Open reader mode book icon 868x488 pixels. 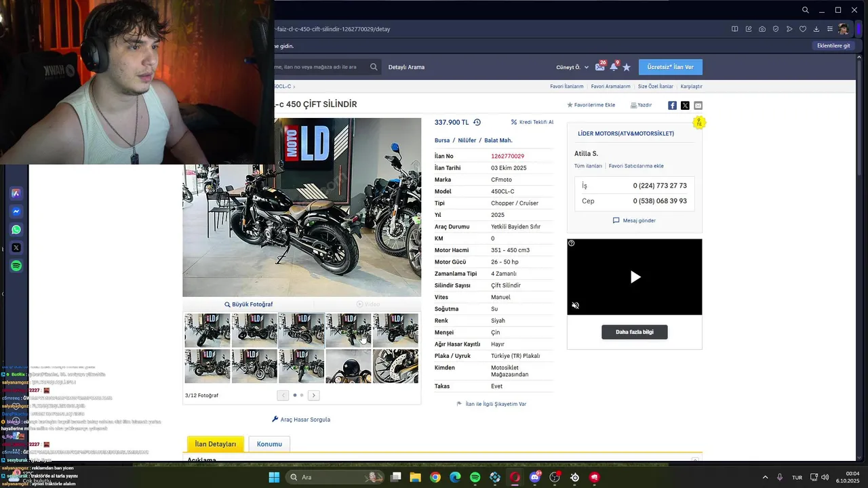coord(734,29)
